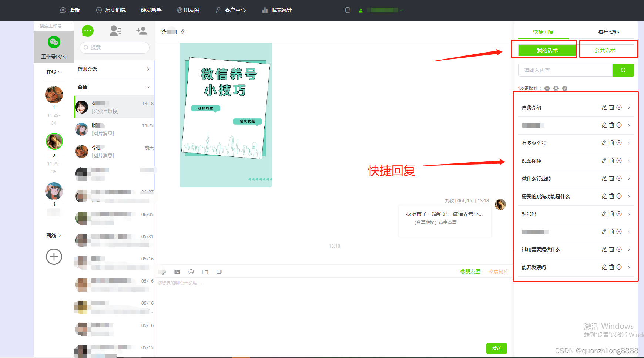Click the round plus add account button
The image size is (644, 358).
pyautogui.click(x=54, y=257)
